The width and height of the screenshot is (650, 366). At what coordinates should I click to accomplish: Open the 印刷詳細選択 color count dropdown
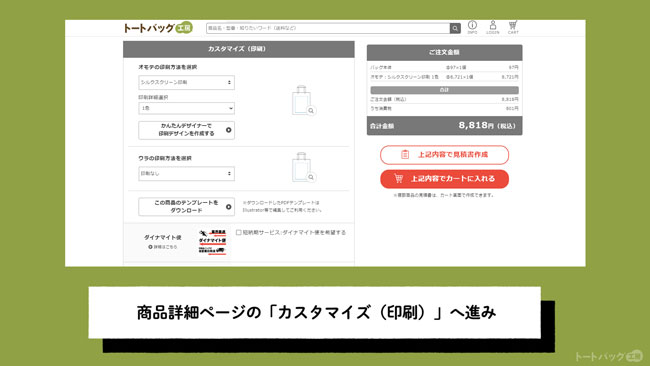(x=187, y=108)
